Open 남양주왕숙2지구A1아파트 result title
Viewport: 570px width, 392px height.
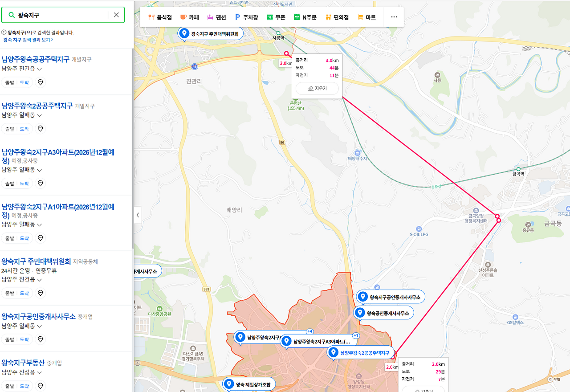(x=58, y=211)
